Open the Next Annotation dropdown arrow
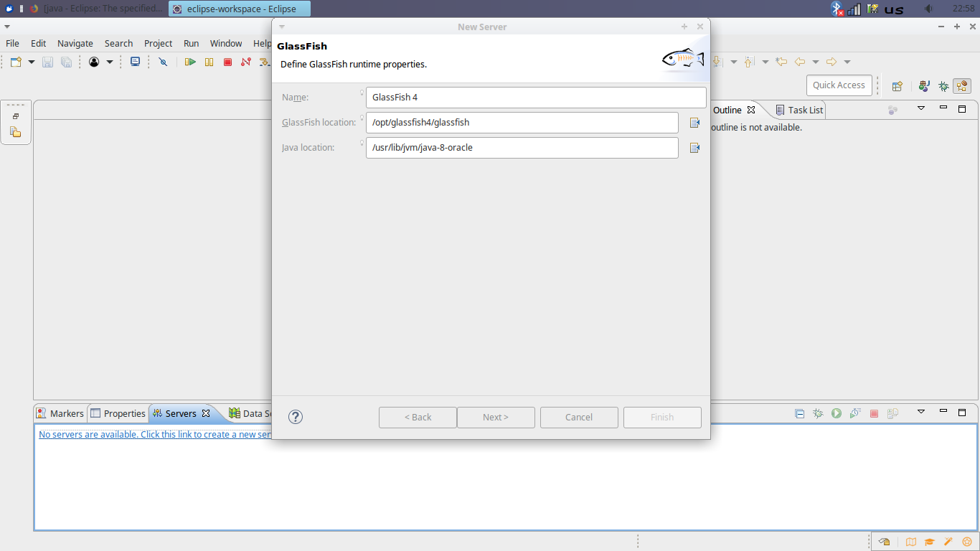This screenshot has width=980, height=551. click(734, 62)
